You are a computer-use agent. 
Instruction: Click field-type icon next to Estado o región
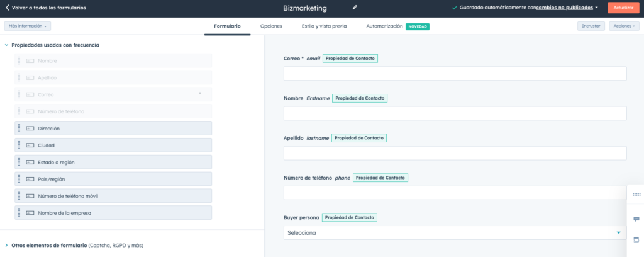pyautogui.click(x=30, y=162)
